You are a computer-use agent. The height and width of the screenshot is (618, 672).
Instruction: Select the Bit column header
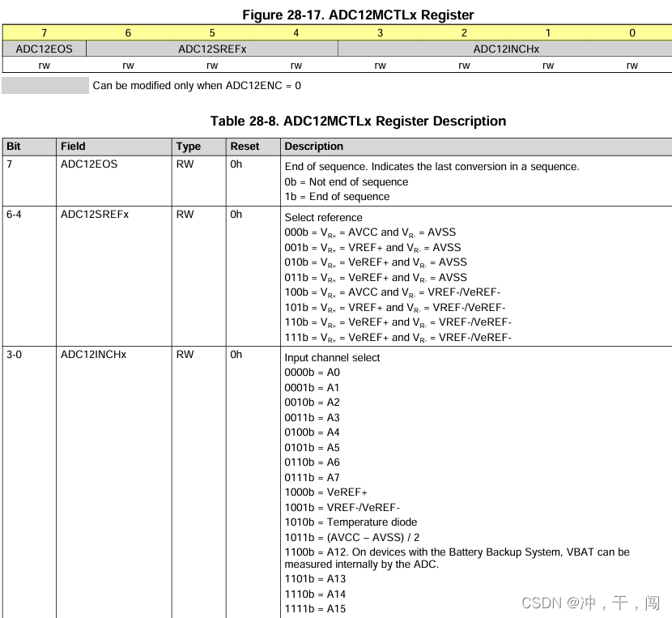(12, 147)
